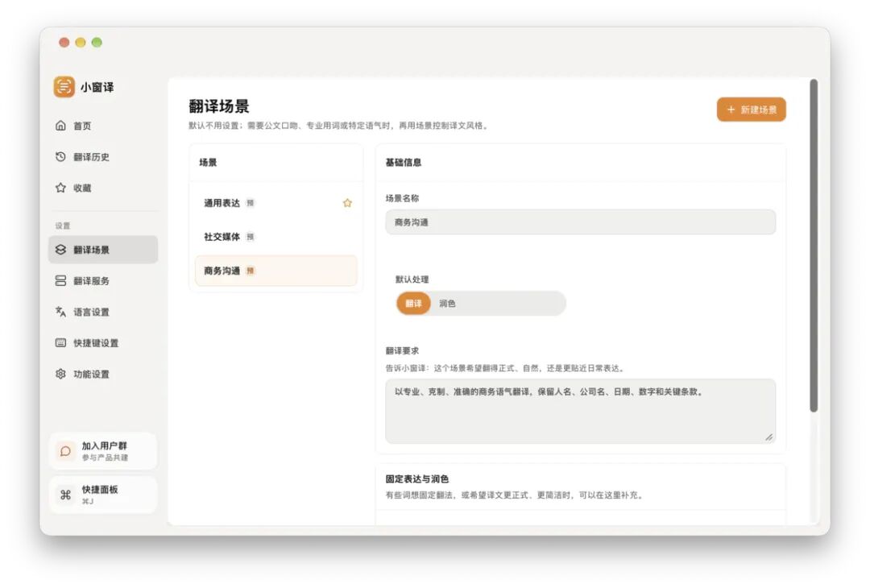Click the 基础信息 section heading
870x588 pixels.
point(404,163)
